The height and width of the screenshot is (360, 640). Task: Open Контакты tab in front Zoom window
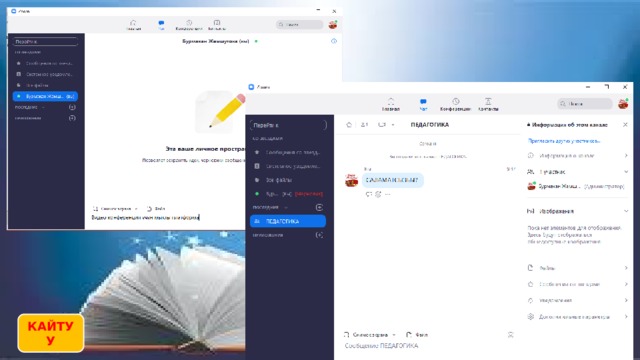click(x=488, y=104)
